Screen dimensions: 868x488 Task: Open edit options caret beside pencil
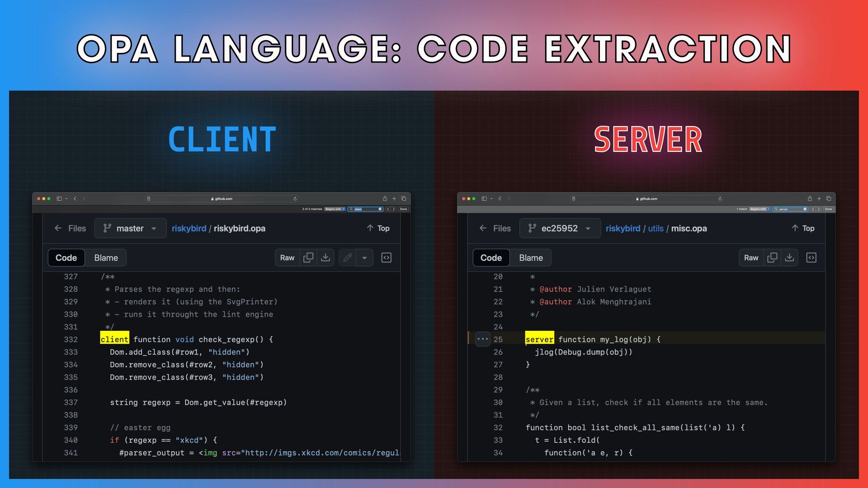click(x=364, y=258)
